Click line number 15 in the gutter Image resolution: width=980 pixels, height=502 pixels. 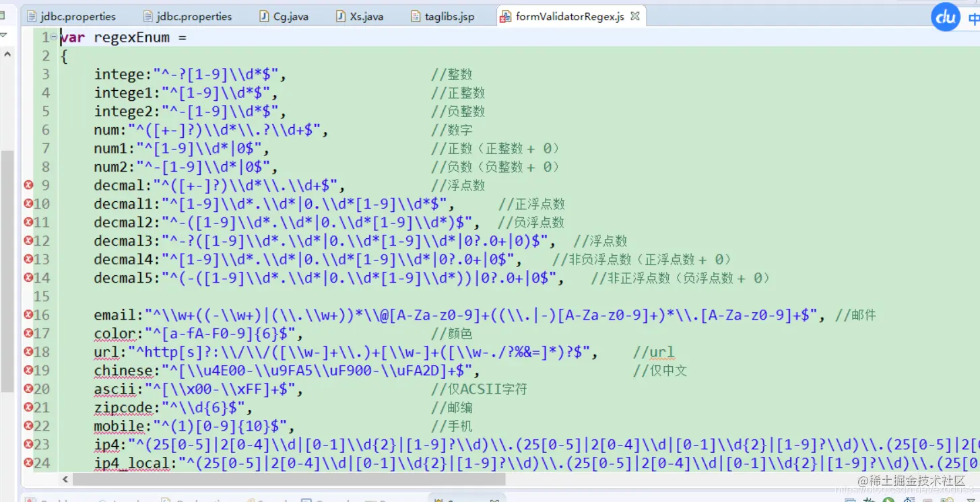point(42,296)
